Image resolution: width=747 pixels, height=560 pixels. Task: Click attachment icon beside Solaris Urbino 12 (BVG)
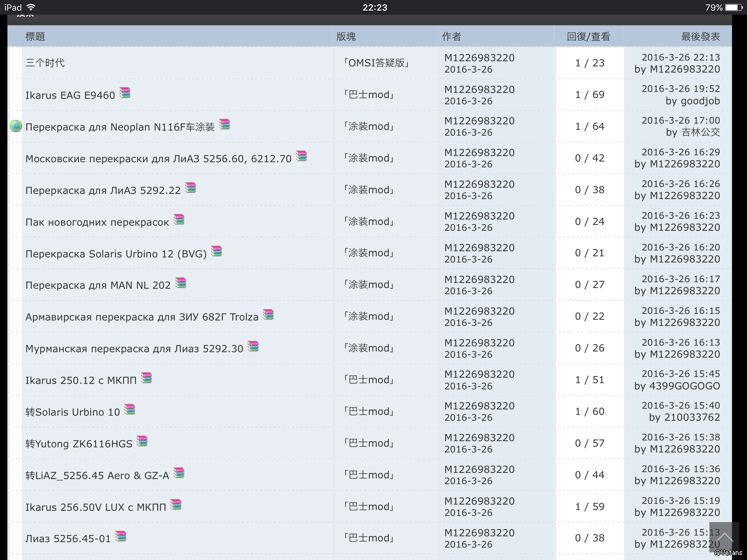217,251
